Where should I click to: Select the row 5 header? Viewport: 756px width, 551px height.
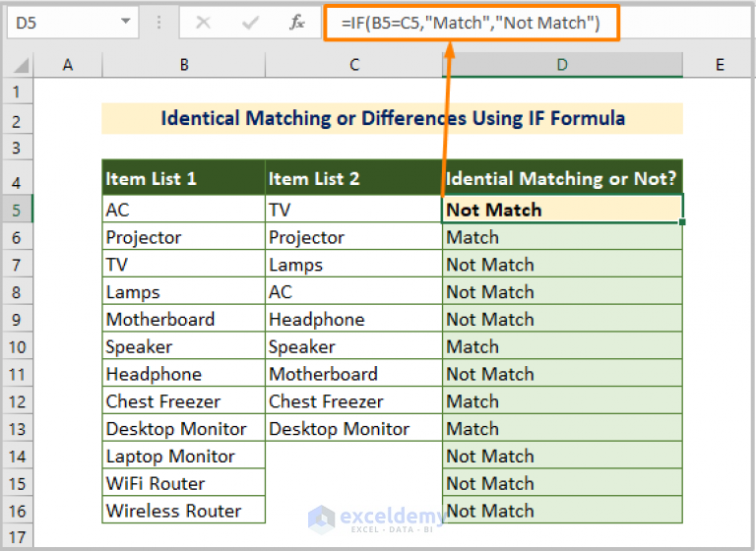click(x=17, y=210)
